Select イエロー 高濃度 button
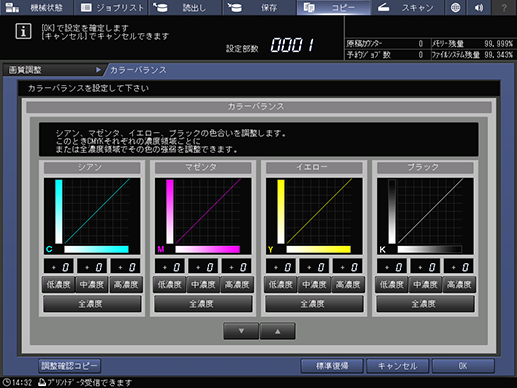 (348, 285)
